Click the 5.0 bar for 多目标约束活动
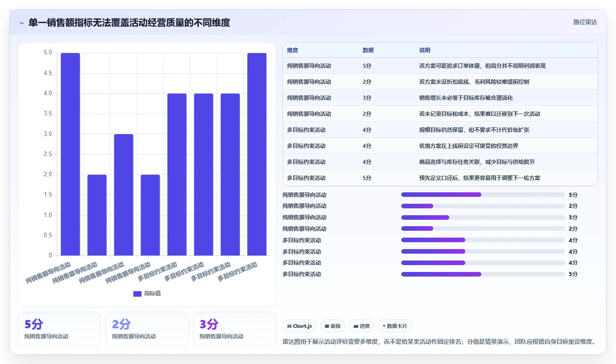The height and width of the screenshot is (364, 616). [257, 154]
